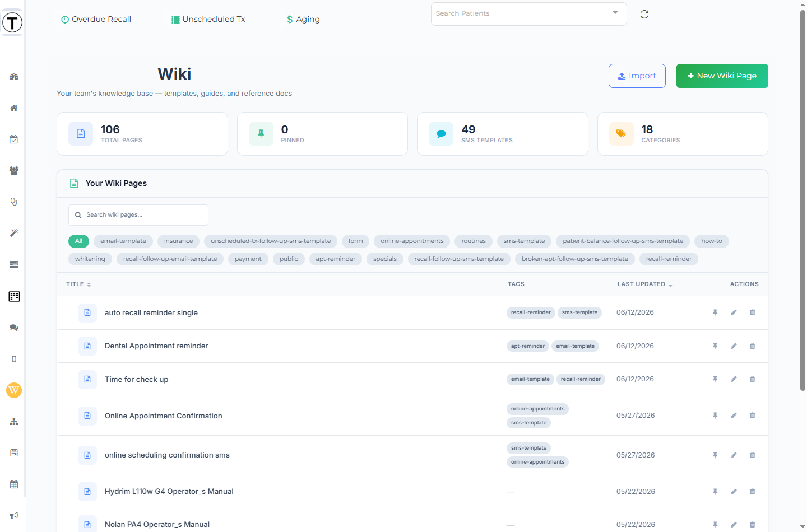Click the 106 Total Pages stat card
The image size is (807, 532).
pyautogui.click(x=142, y=134)
